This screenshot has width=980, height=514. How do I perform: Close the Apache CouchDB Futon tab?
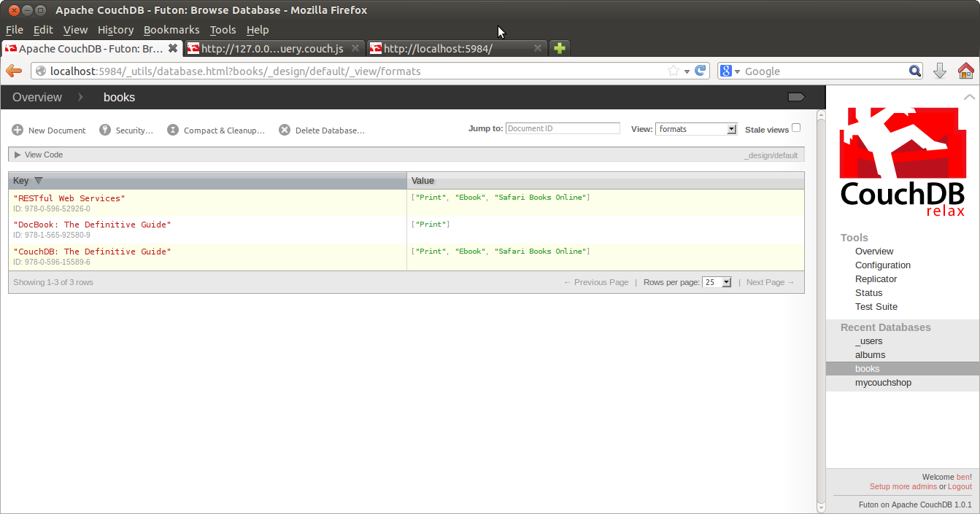[173, 48]
